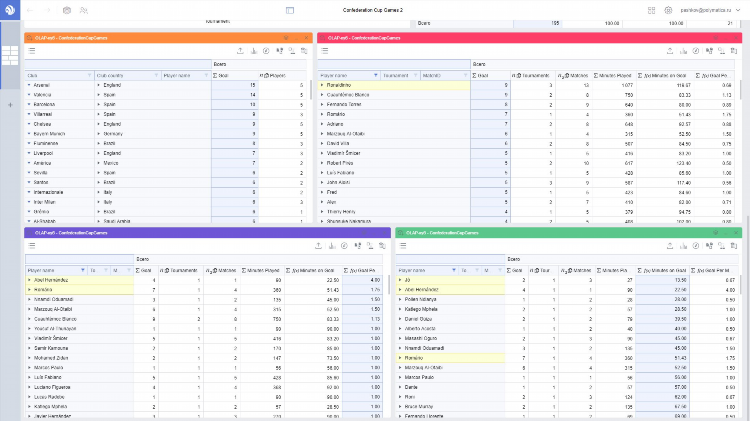This screenshot has height=421, width=750.
Task: Open the chart icon in purple panel
Action: coord(331,245)
